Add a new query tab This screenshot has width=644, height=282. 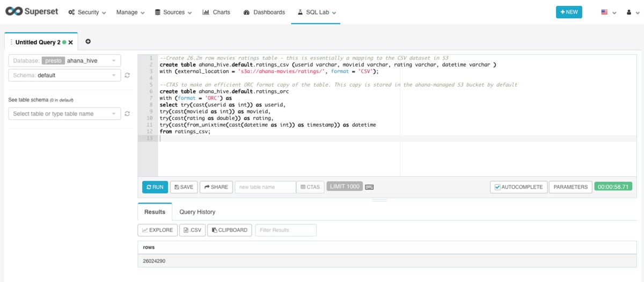88,41
